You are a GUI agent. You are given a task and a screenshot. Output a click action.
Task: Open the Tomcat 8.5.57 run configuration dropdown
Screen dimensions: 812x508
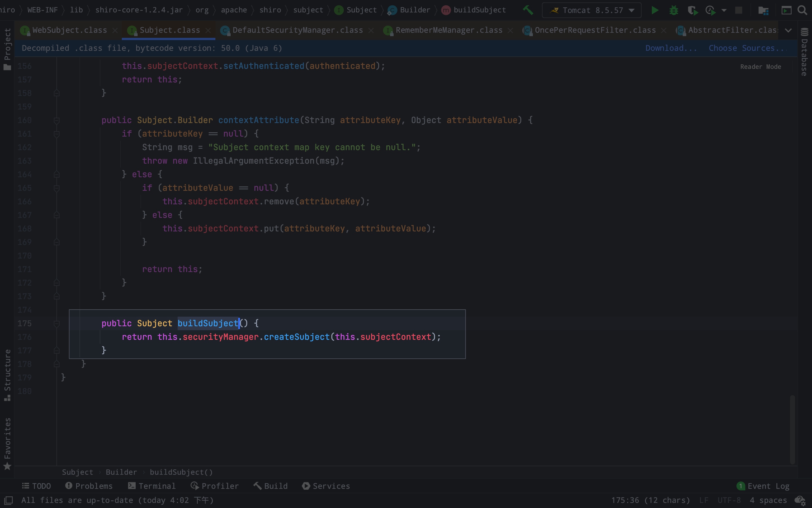592,10
